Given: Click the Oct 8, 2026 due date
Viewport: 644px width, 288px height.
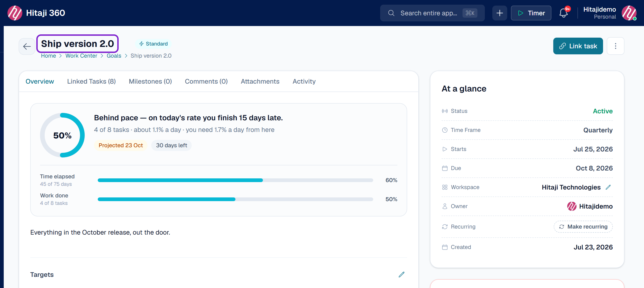Looking at the screenshot, I should pos(594,168).
